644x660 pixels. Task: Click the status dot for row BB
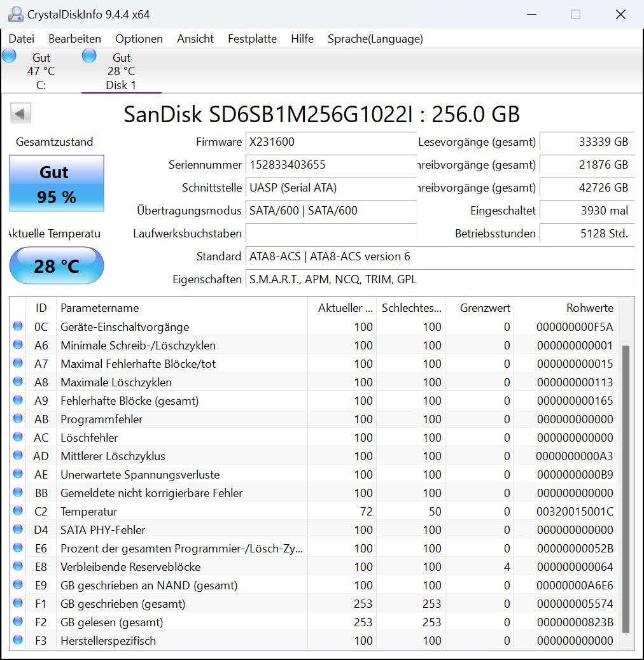click(x=18, y=493)
